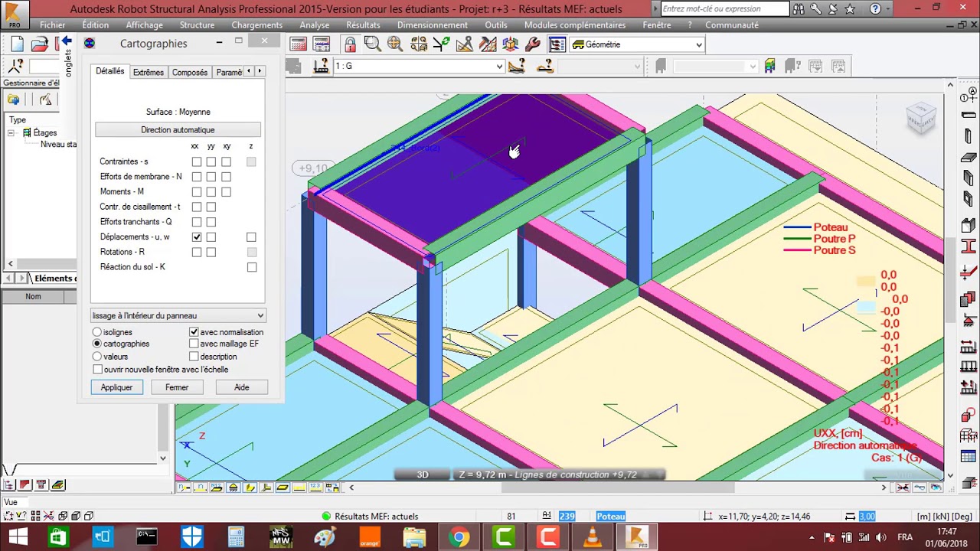The height and width of the screenshot is (551, 980).
Task: Open the Résultats menu
Action: (x=363, y=24)
